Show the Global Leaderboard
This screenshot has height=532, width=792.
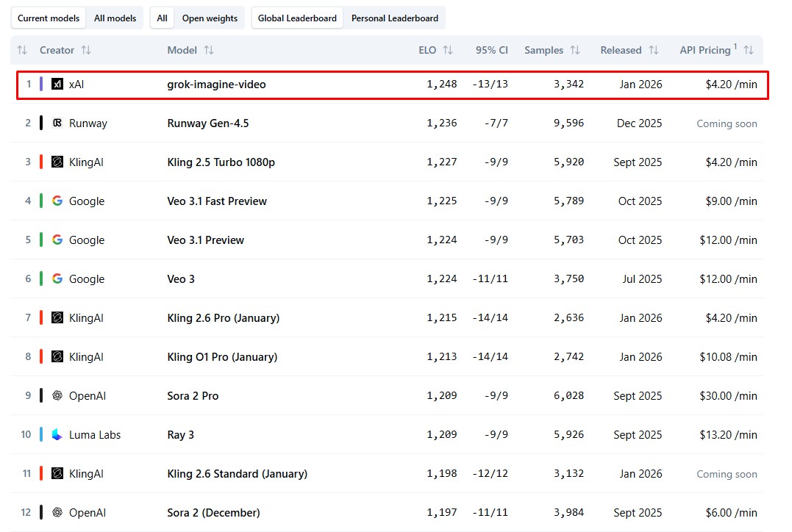pos(297,18)
